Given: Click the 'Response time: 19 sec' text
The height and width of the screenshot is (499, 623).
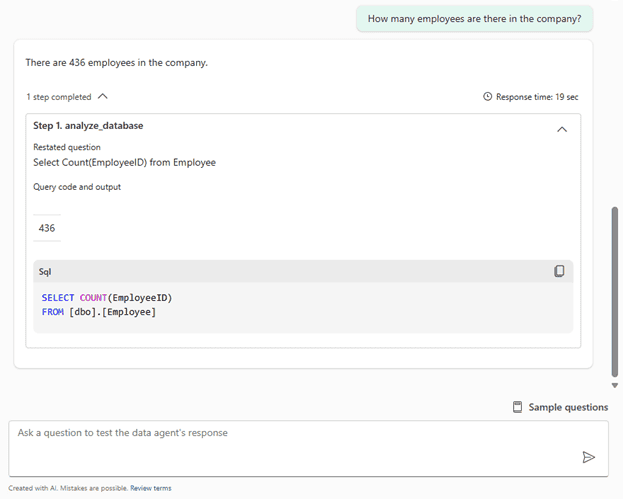Looking at the screenshot, I should click(x=537, y=97).
